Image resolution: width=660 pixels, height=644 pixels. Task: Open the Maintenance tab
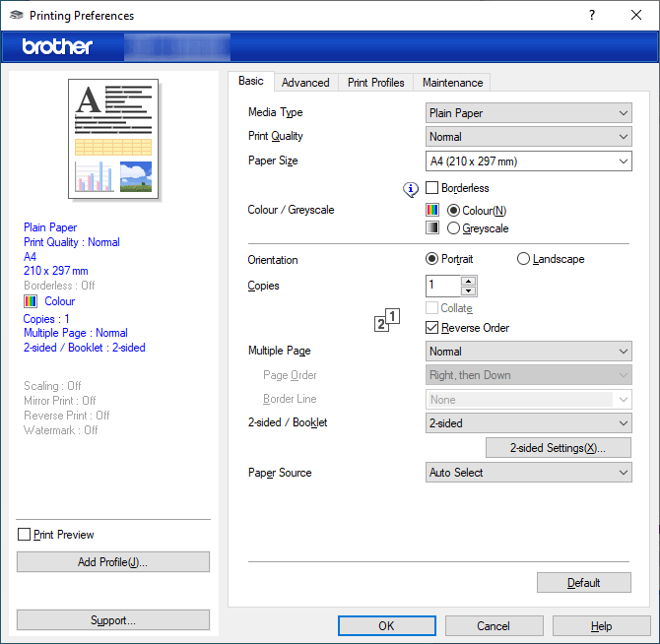click(452, 83)
